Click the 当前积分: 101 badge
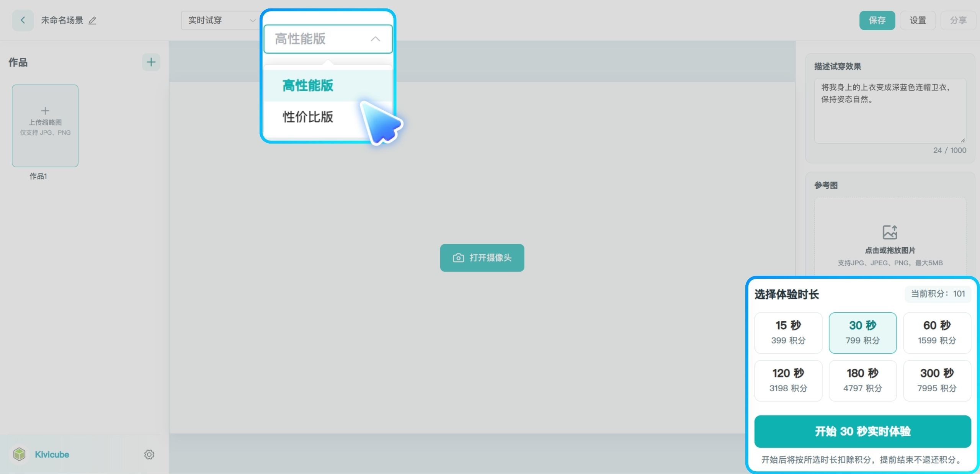The image size is (980, 474). tap(938, 294)
